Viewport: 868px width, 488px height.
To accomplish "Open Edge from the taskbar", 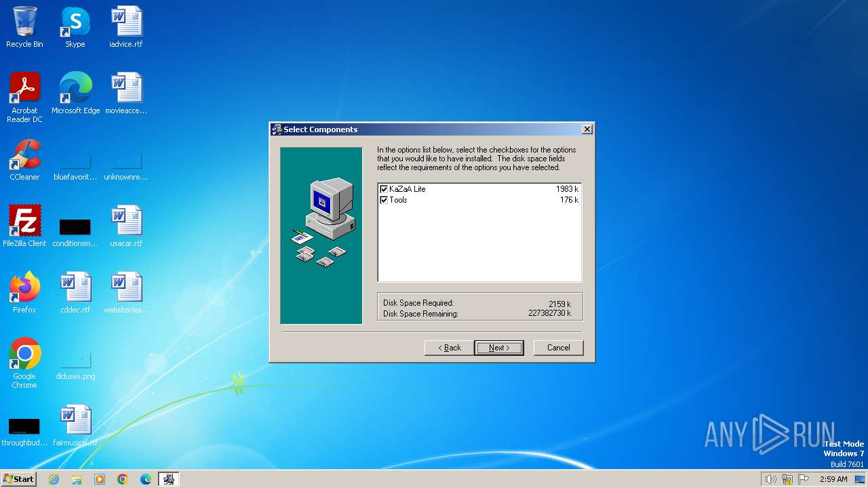I will point(146,479).
